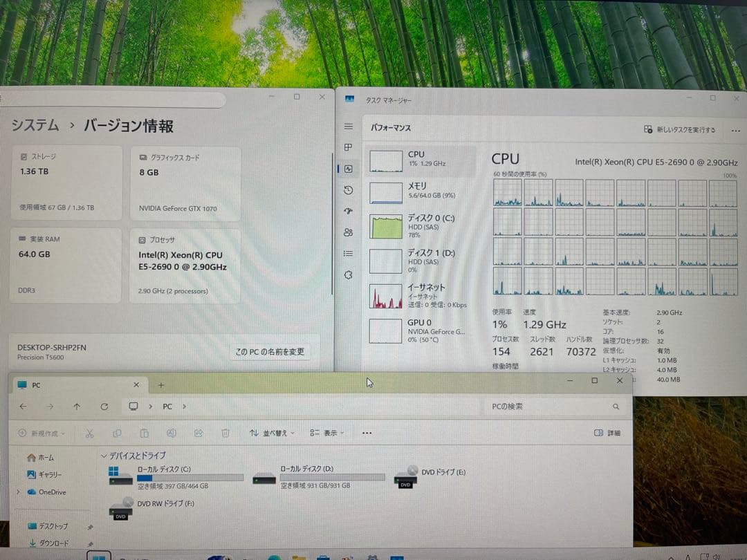
Task: Select the Processes icon in Task Manager sidebar
Action: [x=347, y=147]
